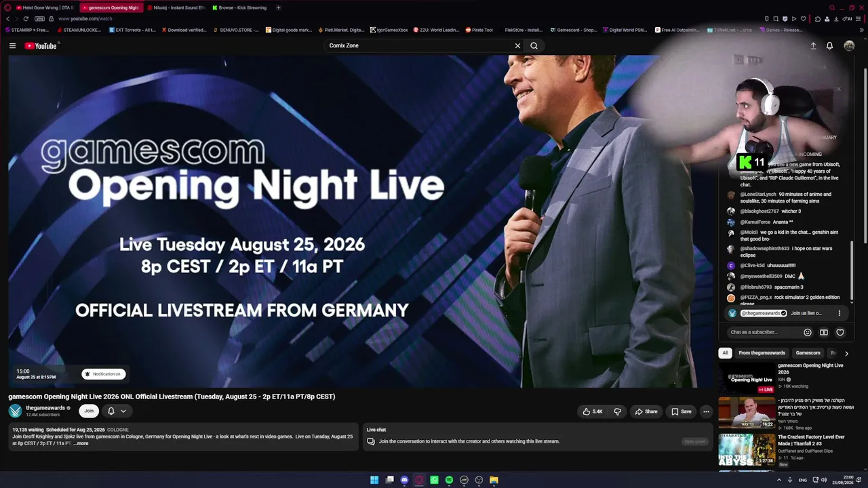This screenshot has height=488, width=868.
Task: Open Spotify from the taskbar
Action: pyautogui.click(x=449, y=480)
